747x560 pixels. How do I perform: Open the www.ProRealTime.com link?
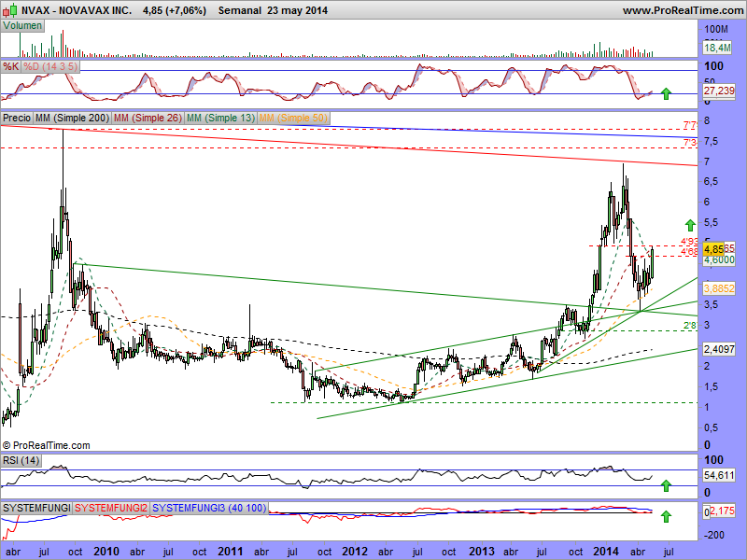(684, 10)
